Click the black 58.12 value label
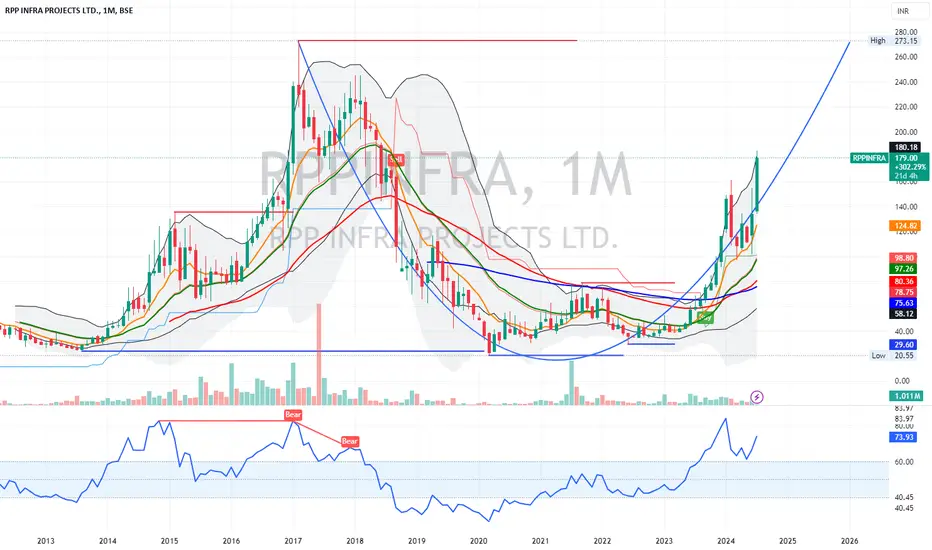Viewport: 932px width, 550px height. coord(903,313)
